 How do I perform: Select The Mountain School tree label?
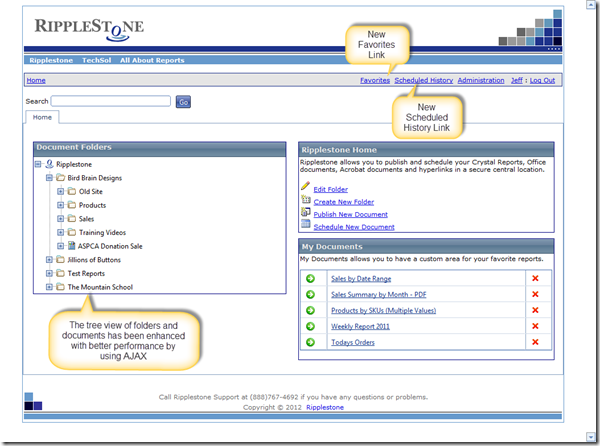[x=100, y=287]
